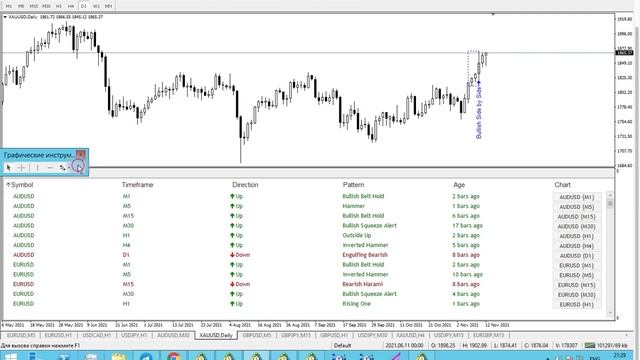Open the AUDUSD (H4) chart button
Screen dimensions: 640x360
pyautogui.click(x=576, y=246)
